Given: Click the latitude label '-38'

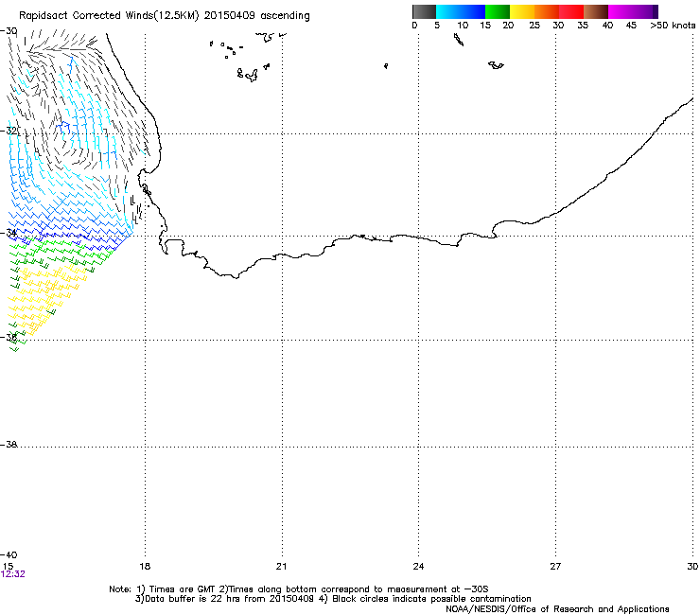Looking at the screenshot, I should tap(9, 445).
